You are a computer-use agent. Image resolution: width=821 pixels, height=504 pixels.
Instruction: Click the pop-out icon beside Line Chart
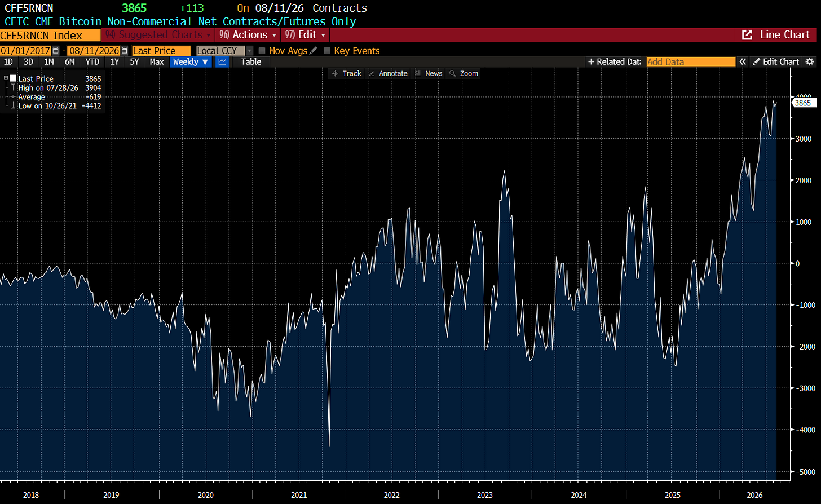747,35
